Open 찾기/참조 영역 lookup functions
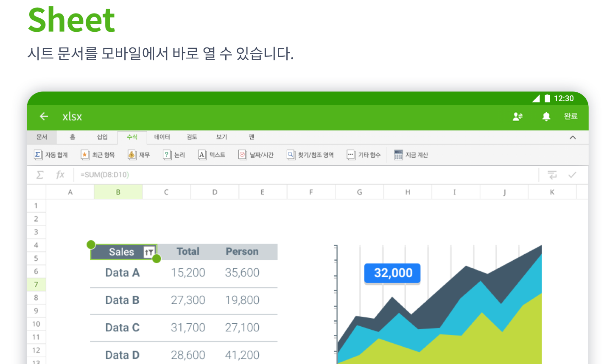Screen dimensions: 607x364 click(x=310, y=155)
